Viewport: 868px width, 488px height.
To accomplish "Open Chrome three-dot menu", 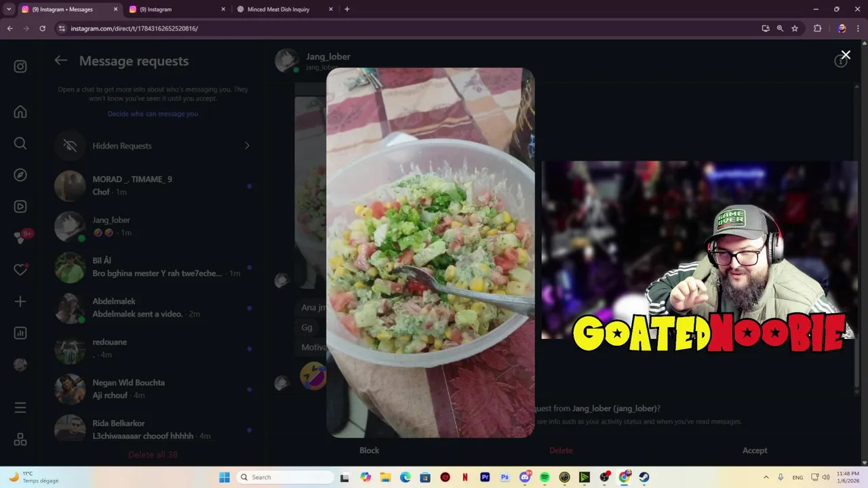I will [x=859, y=28].
